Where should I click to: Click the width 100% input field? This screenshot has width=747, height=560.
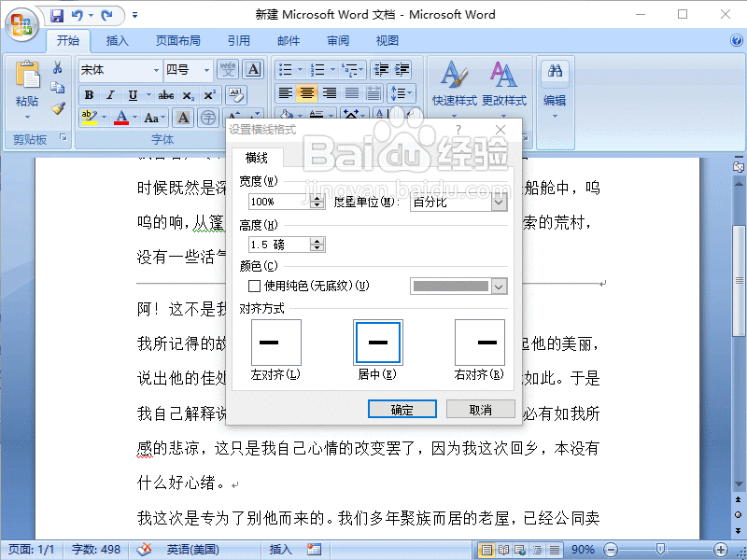[279, 202]
